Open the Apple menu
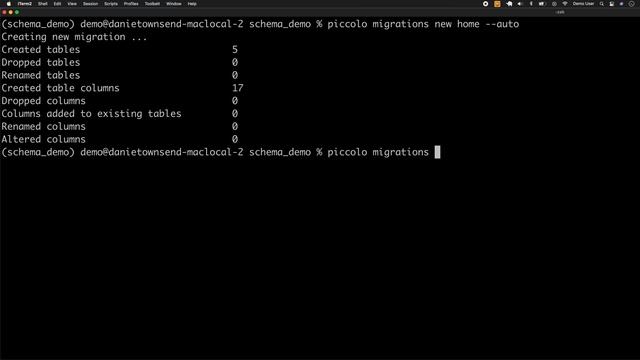This screenshot has width=640, height=360. point(9,4)
